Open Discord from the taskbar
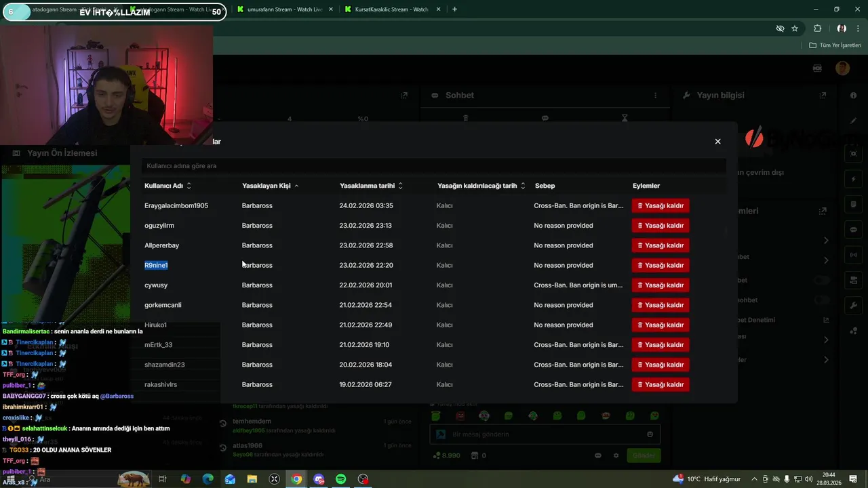Viewport: 868px width, 488px height. coord(319,479)
